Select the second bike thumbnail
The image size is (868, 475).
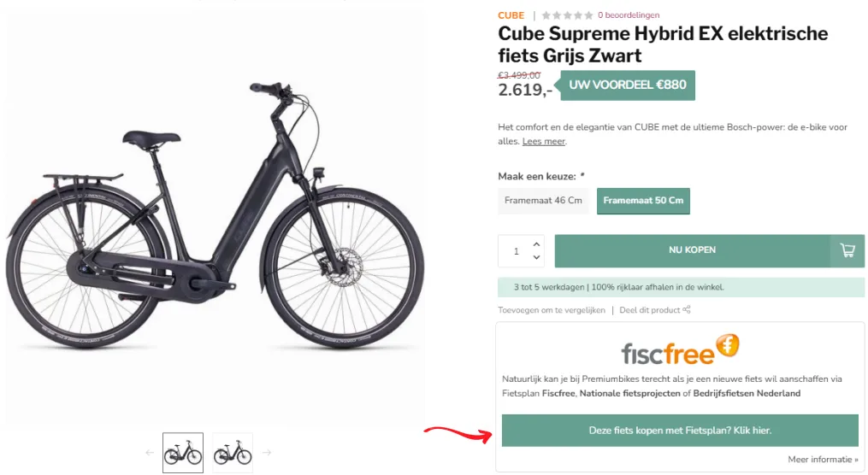(x=233, y=453)
